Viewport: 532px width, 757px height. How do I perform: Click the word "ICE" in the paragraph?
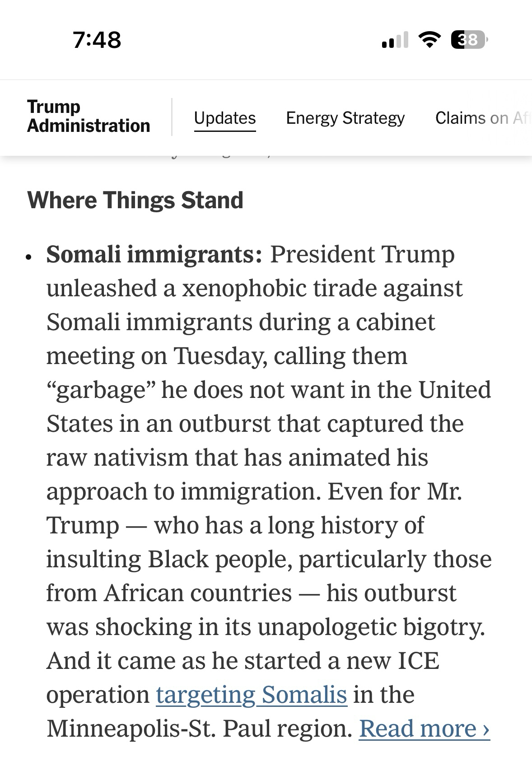click(x=418, y=661)
